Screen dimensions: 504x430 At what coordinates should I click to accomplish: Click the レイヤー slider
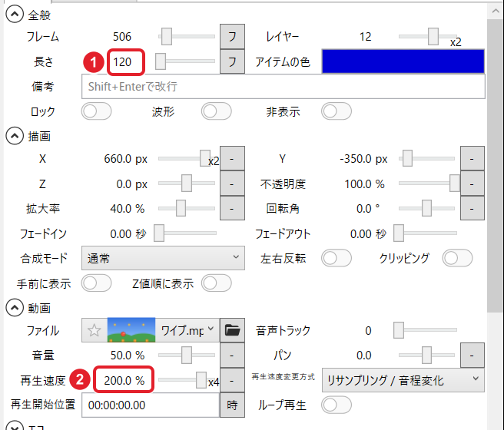click(428, 36)
